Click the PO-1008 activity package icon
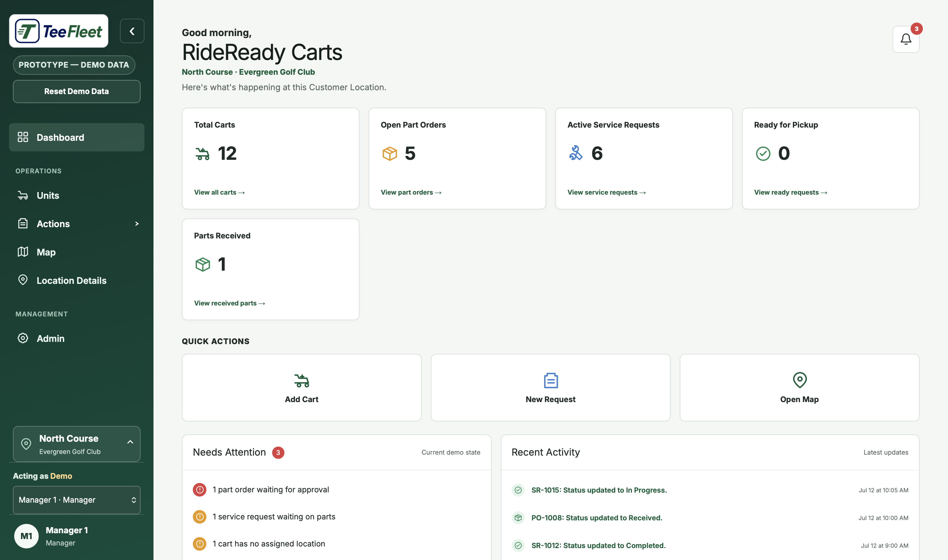Image resolution: width=948 pixels, height=560 pixels. point(518,518)
